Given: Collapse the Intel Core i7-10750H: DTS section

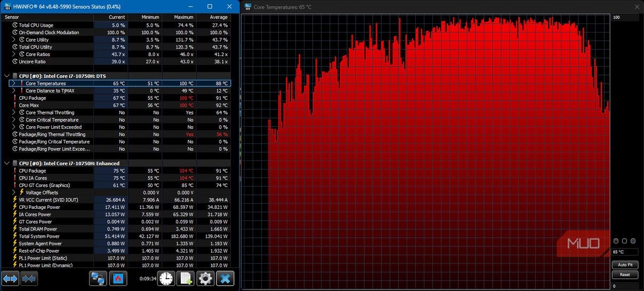Looking at the screenshot, I should 6,76.
